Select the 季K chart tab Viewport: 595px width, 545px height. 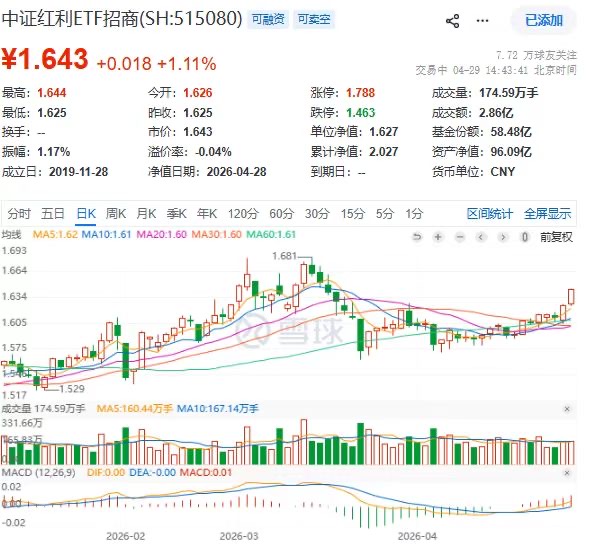click(x=176, y=214)
